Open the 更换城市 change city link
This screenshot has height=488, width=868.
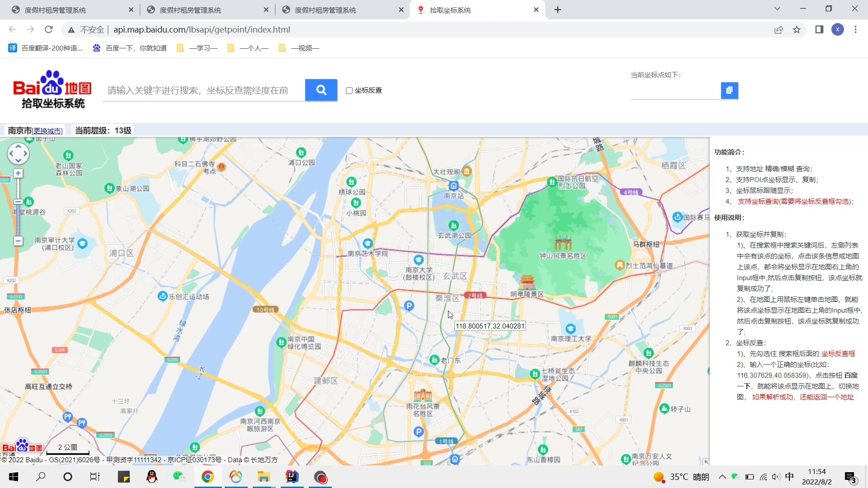[47, 131]
